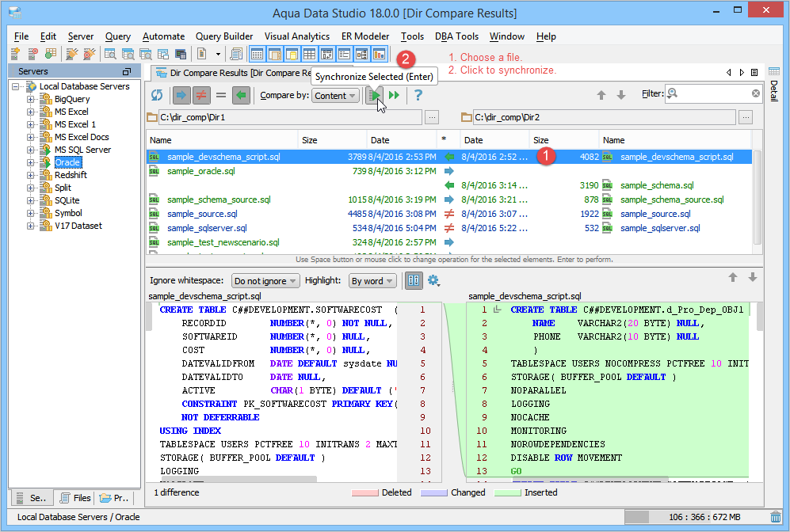The height and width of the screenshot is (532, 790).
Task: Click the diff settings gear icon
Action: [x=433, y=280]
